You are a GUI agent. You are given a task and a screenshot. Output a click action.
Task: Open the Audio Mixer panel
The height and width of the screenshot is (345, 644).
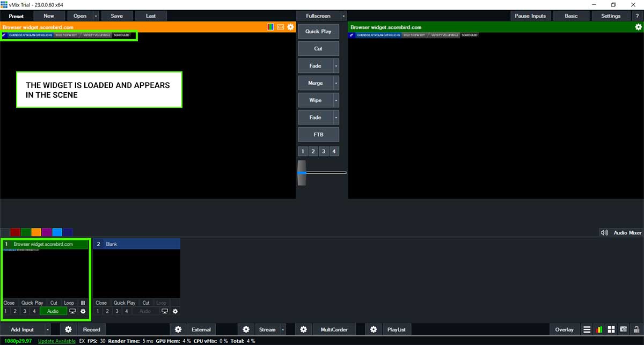pos(621,233)
